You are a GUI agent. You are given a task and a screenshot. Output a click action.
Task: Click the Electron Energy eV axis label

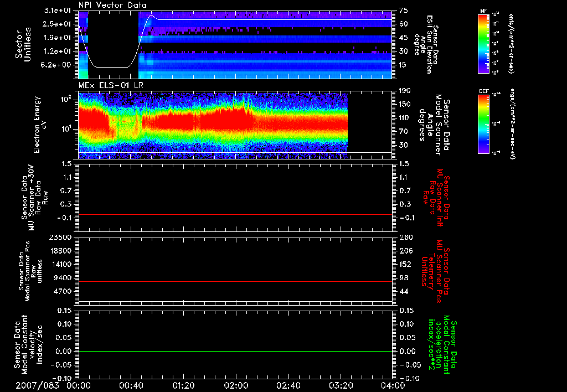(x=40, y=125)
